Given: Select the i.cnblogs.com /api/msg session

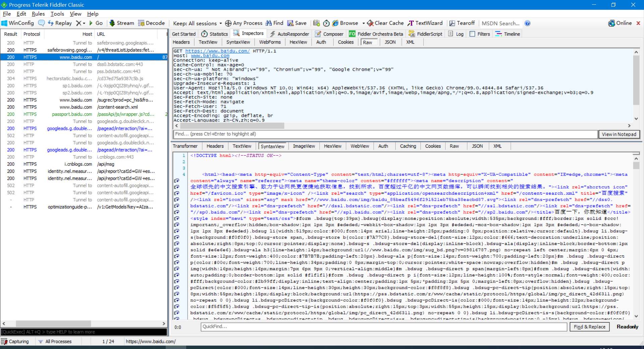Looking at the screenshot, I should pyautogui.click(x=84, y=164).
